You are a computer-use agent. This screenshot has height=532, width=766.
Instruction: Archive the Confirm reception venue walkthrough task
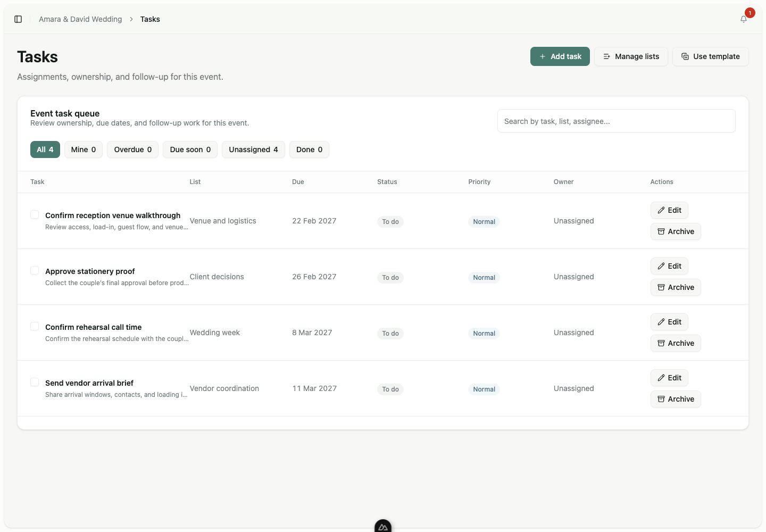click(x=676, y=231)
